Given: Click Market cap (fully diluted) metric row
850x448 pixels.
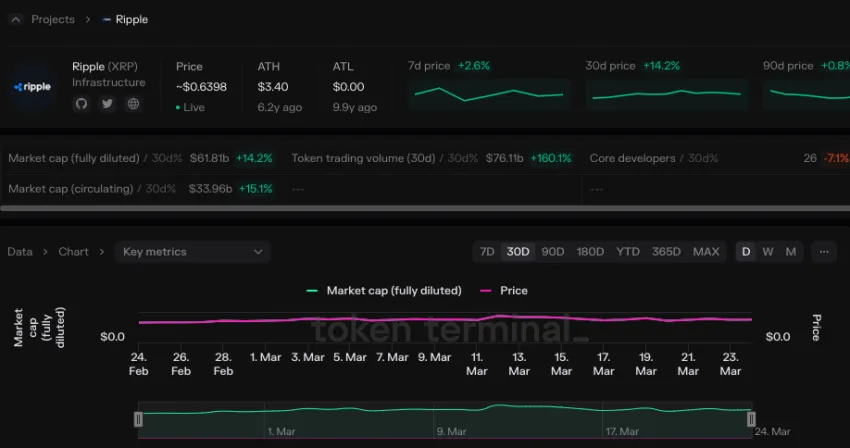Looking at the screenshot, I should (x=140, y=158).
